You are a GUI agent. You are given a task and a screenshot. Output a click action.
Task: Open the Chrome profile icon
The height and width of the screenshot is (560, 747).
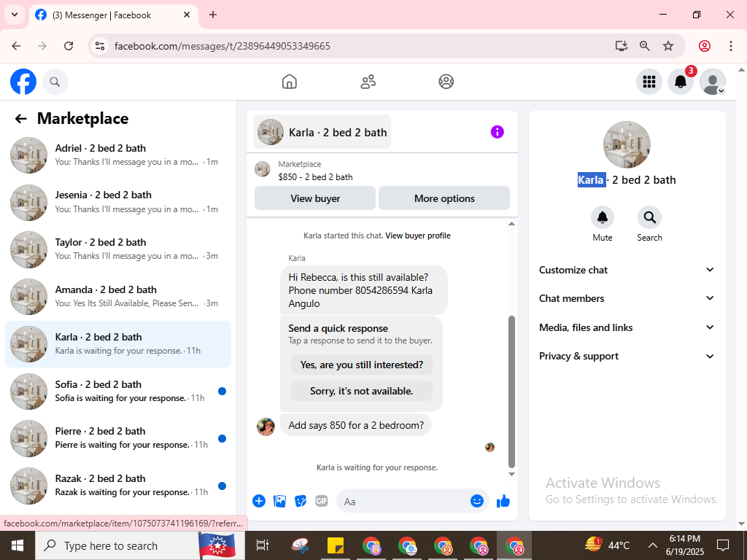705,46
